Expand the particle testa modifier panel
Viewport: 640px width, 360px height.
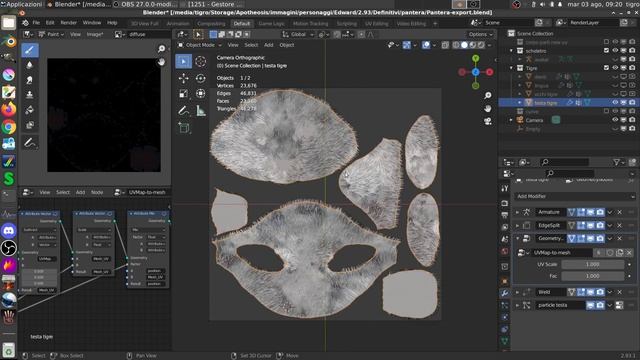pyautogui.click(x=518, y=305)
